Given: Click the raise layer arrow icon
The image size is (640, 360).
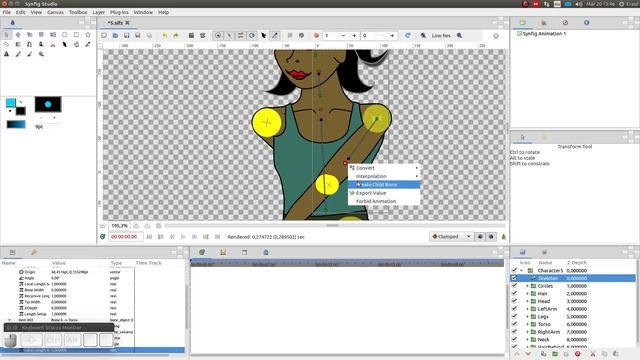Looking at the screenshot, I should point(517,354).
